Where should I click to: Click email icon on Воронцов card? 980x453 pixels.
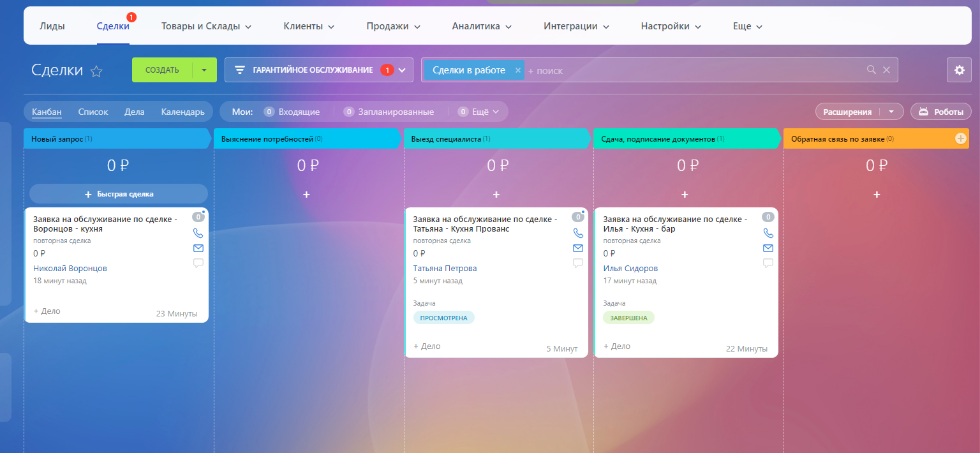tap(198, 248)
